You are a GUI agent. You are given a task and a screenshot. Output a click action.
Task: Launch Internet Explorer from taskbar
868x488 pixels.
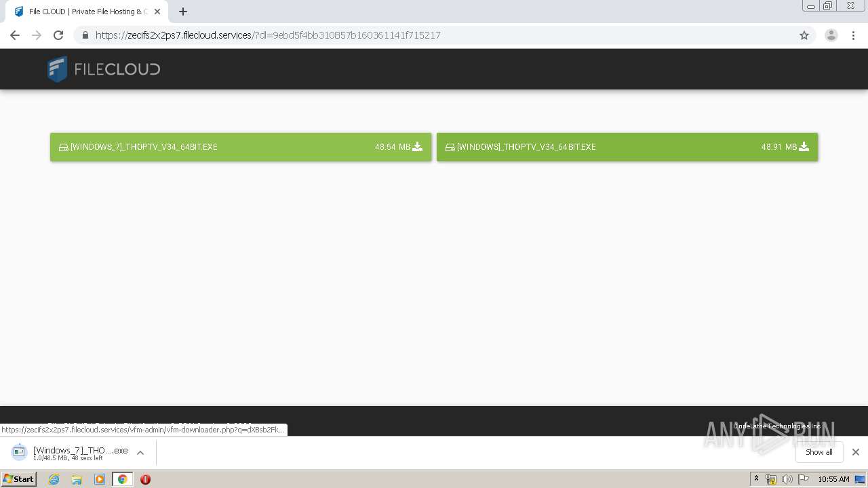point(54,479)
